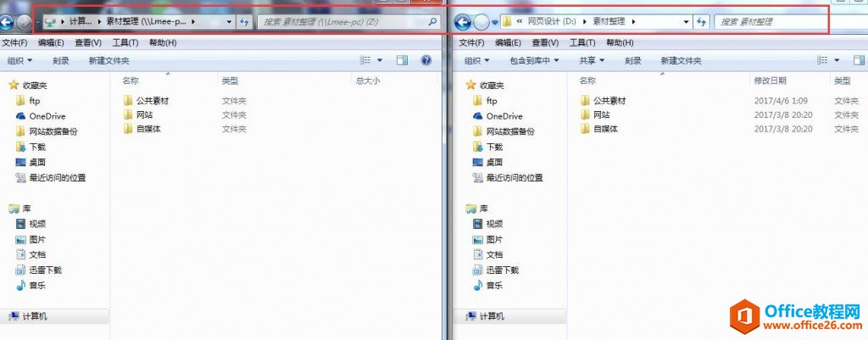
Task: Open 文件(F) menu in left window
Action: (15, 42)
